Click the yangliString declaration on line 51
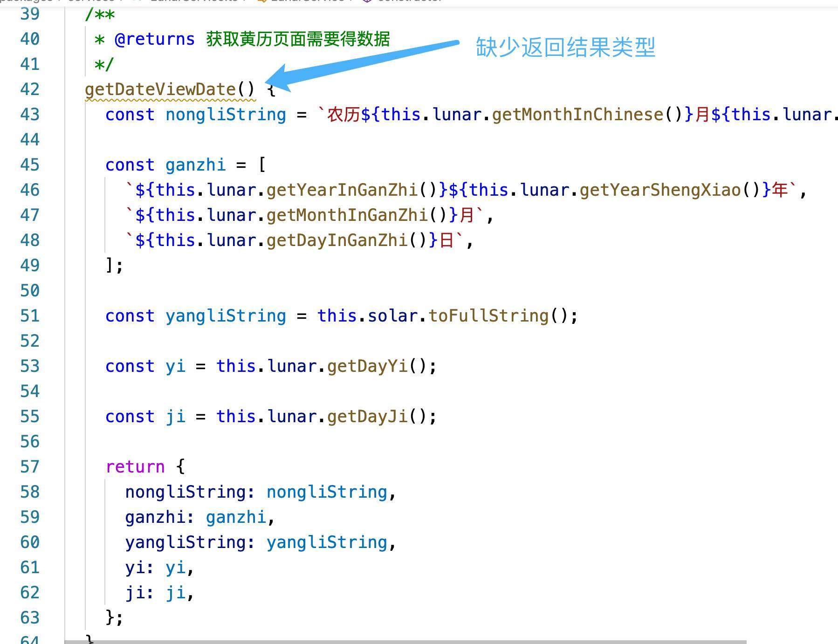This screenshot has height=644, width=838. [226, 315]
